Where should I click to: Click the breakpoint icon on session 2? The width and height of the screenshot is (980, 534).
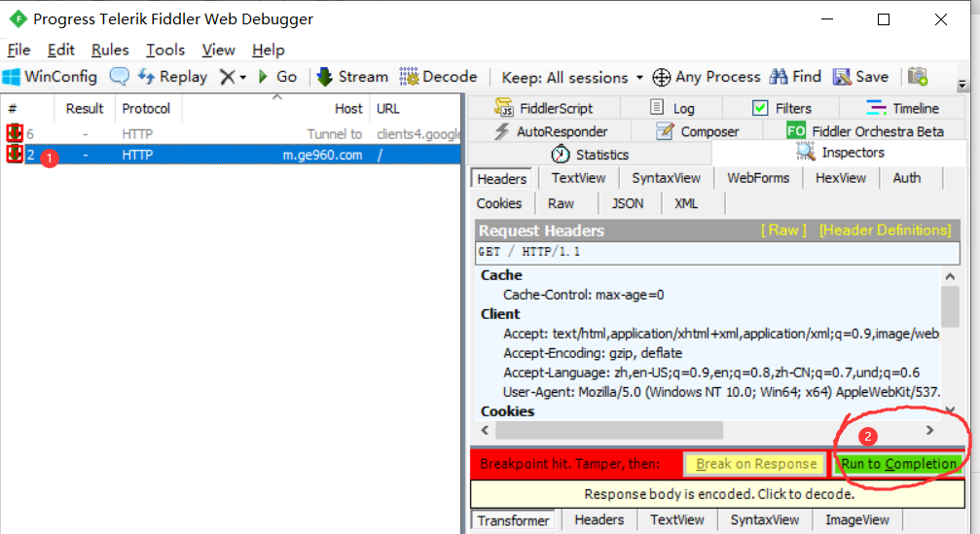15,154
